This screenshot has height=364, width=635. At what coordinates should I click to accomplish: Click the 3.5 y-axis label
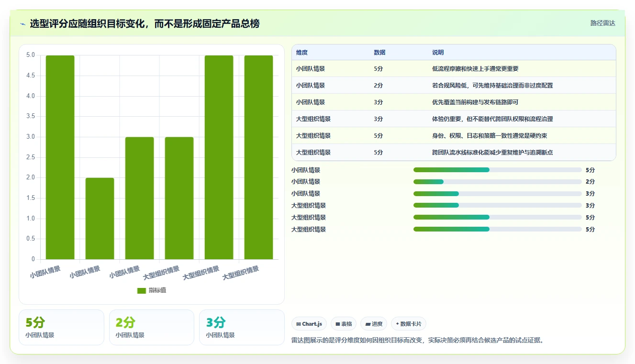30,116
